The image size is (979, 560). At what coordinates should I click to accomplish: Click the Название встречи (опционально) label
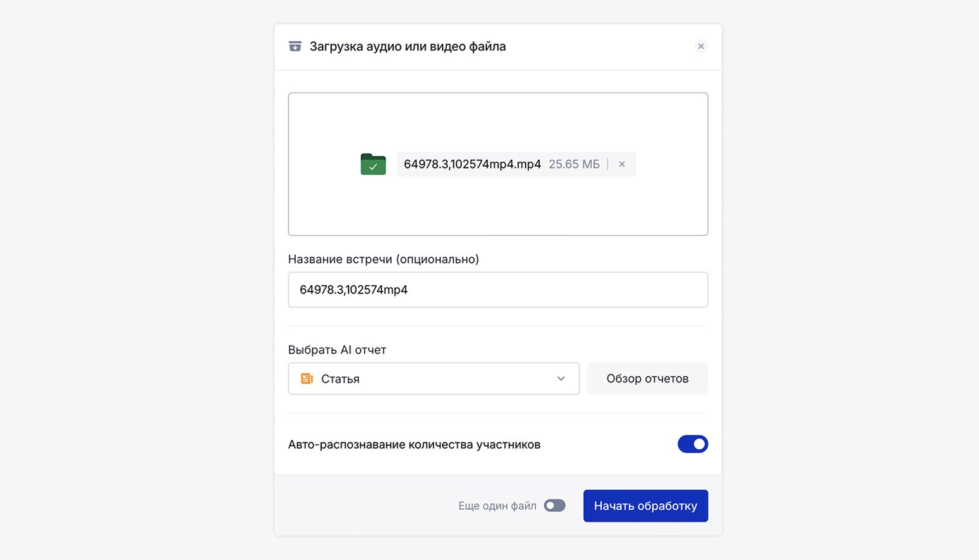point(383,259)
